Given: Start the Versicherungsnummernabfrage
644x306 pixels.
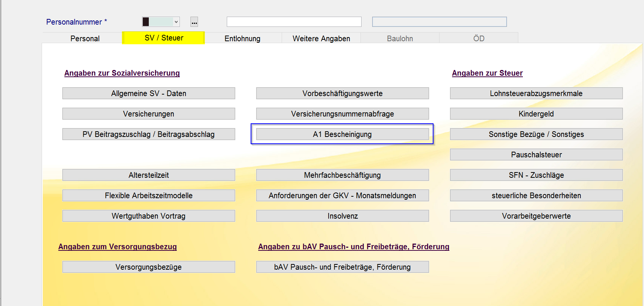Looking at the screenshot, I should 342,114.
